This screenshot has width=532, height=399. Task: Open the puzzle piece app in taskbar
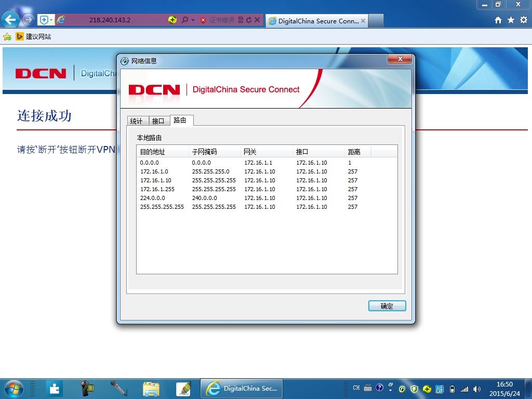click(54, 389)
